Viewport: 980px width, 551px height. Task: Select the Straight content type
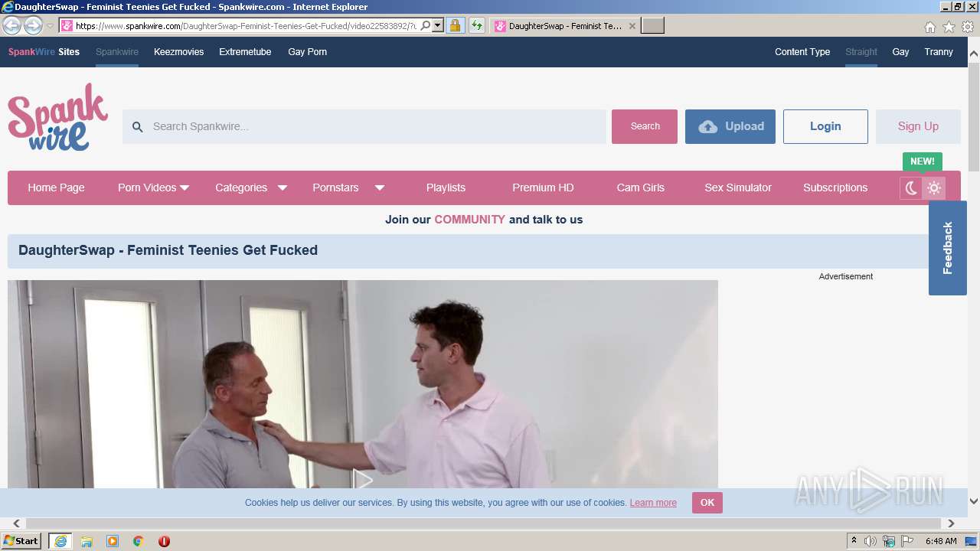click(861, 52)
